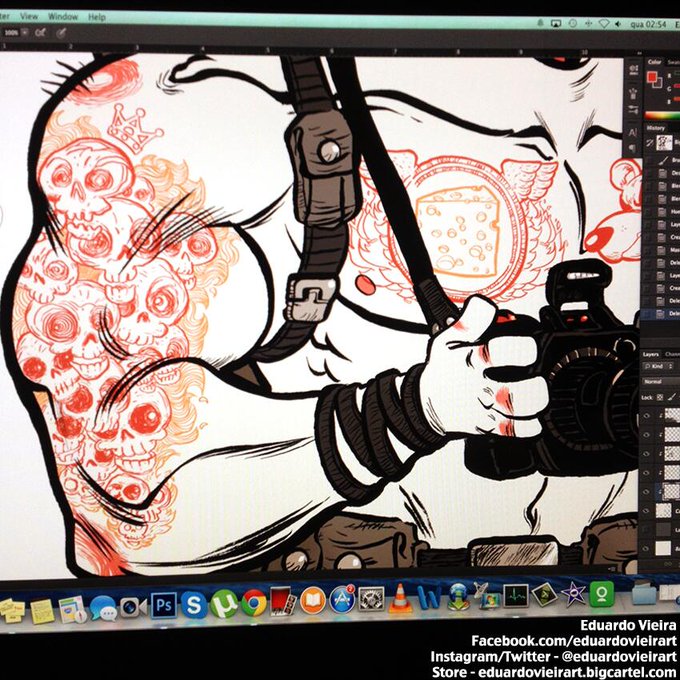The width and height of the screenshot is (680, 680).
Task: Collapse panels using double-arrow above Color panel
Action: point(640,53)
